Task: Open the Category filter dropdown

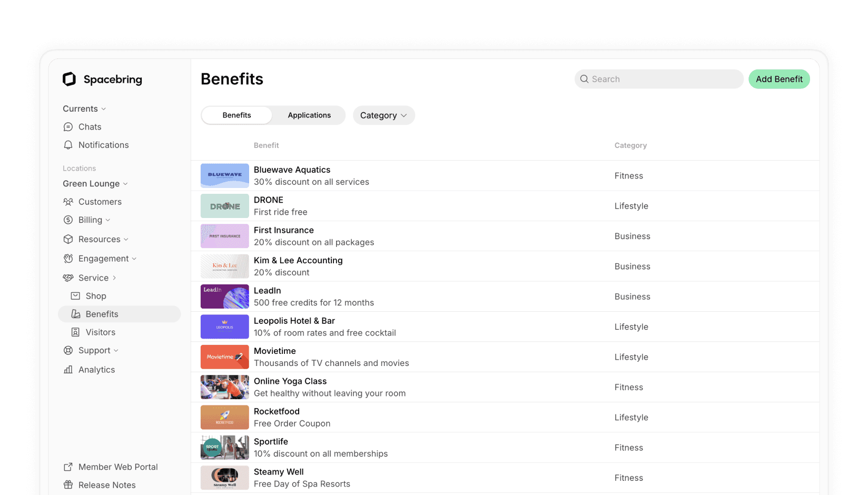Action: click(x=383, y=115)
